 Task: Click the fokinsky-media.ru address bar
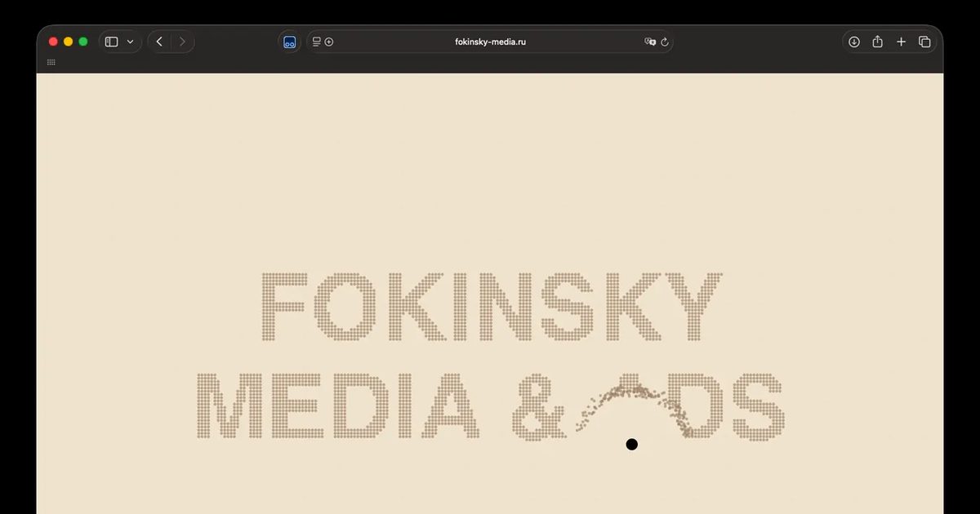coord(490,42)
